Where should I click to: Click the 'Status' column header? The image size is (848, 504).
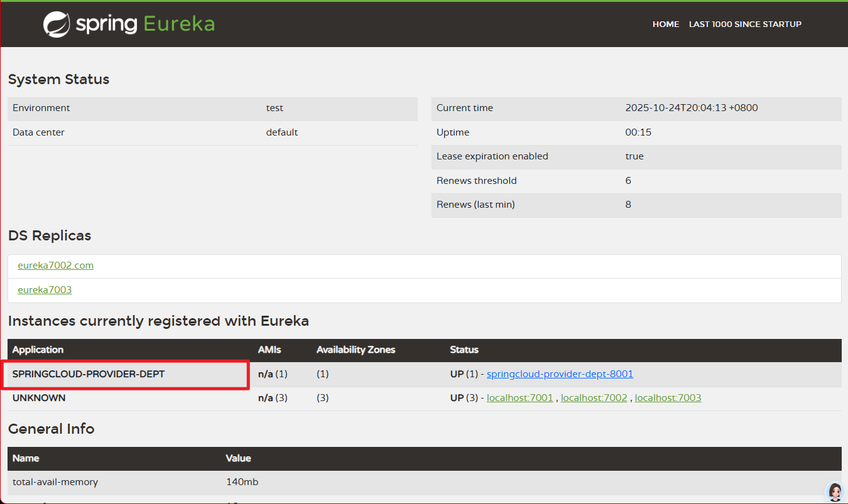[x=464, y=350]
